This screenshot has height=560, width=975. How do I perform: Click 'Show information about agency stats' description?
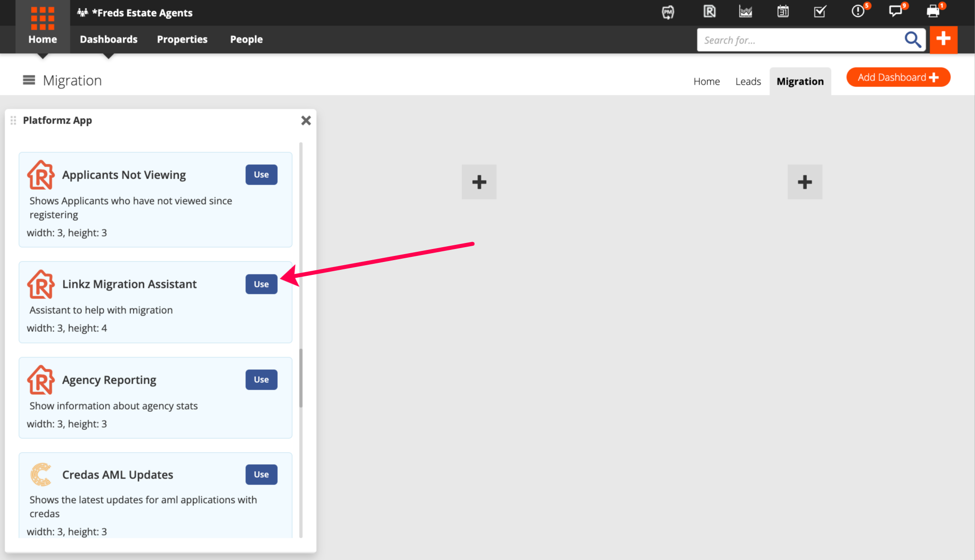coord(113,406)
